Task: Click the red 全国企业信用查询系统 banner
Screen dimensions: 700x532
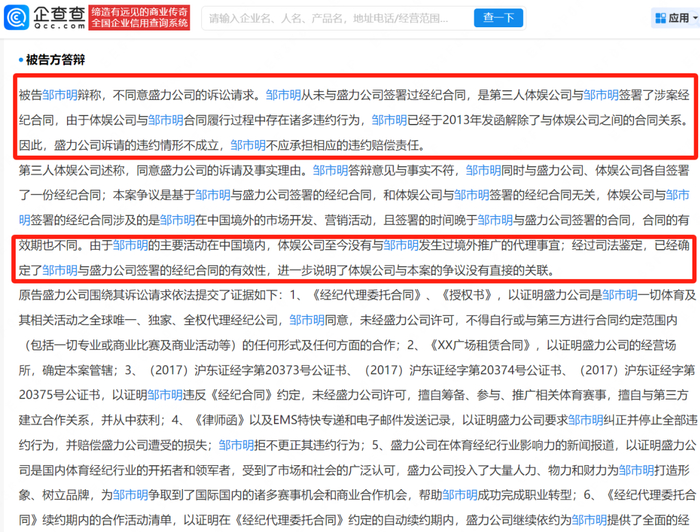Action: pyautogui.click(x=139, y=18)
